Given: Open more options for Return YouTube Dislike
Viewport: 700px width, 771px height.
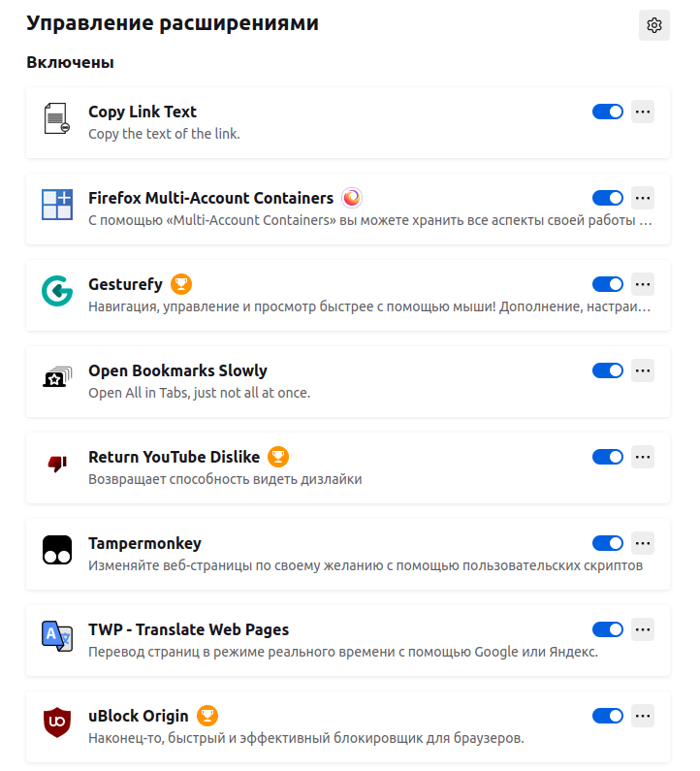Looking at the screenshot, I should (x=643, y=457).
